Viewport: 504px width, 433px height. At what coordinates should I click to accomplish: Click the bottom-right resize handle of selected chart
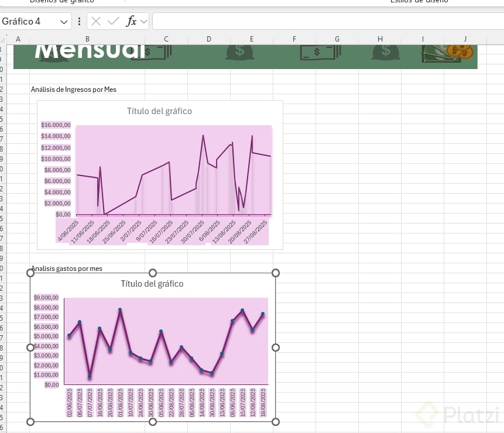click(x=276, y=422)
